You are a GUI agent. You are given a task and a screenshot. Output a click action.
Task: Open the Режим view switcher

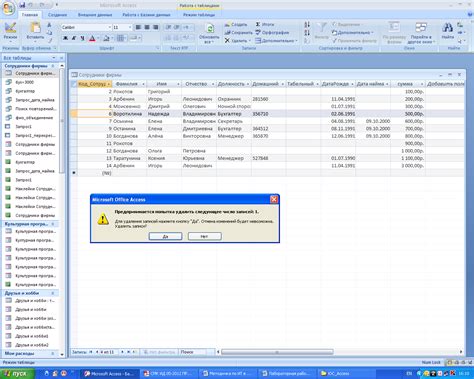10,32
